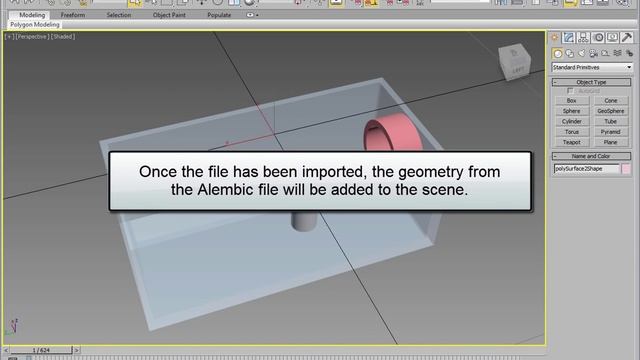Click the object name field polySurface2Shape
This screenshot has height=360, width=640.
pyautogui.click(x=587, y=169)
